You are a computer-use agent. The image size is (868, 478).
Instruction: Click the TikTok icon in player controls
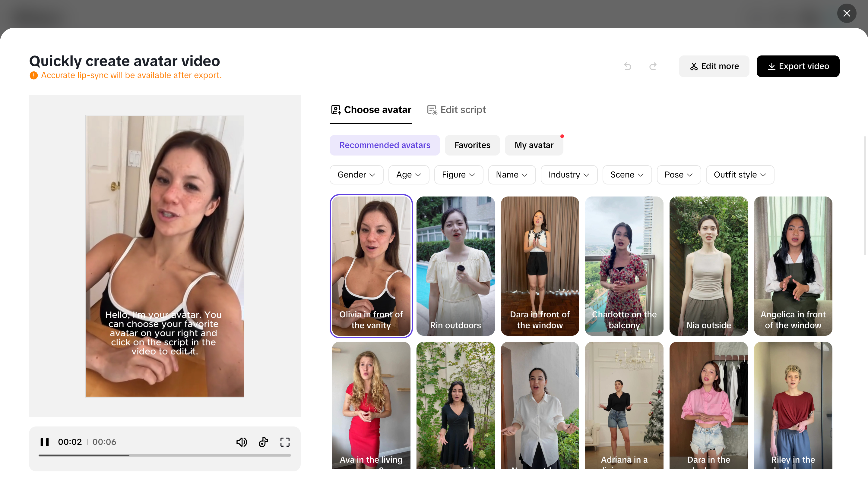(x=263, y=442)
